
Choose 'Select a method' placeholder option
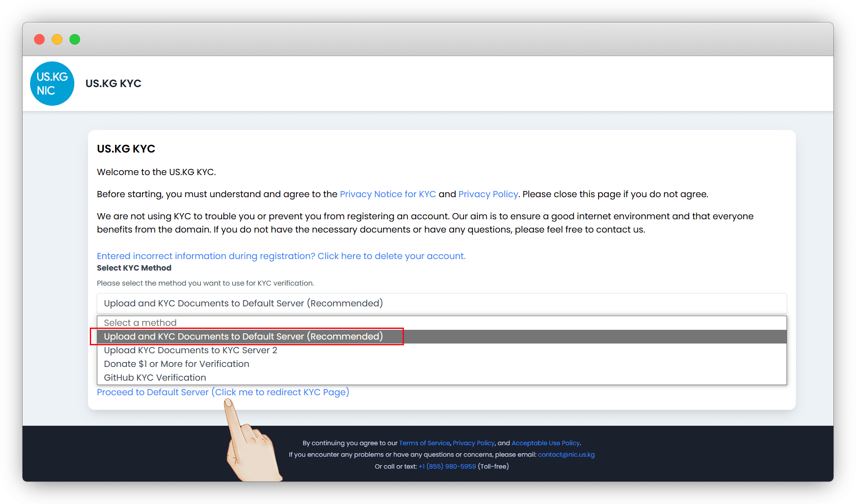coord(140,323)
